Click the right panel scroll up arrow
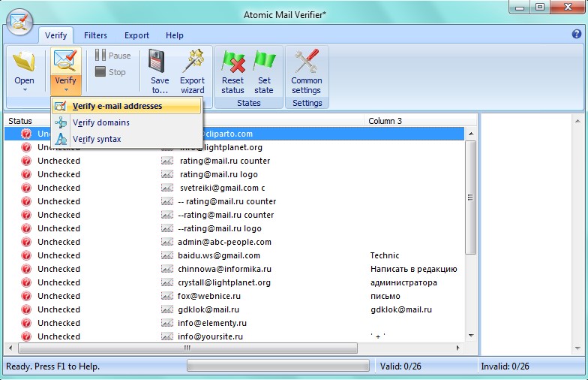Viewport: 588px width, 380px height. point(577,121)
